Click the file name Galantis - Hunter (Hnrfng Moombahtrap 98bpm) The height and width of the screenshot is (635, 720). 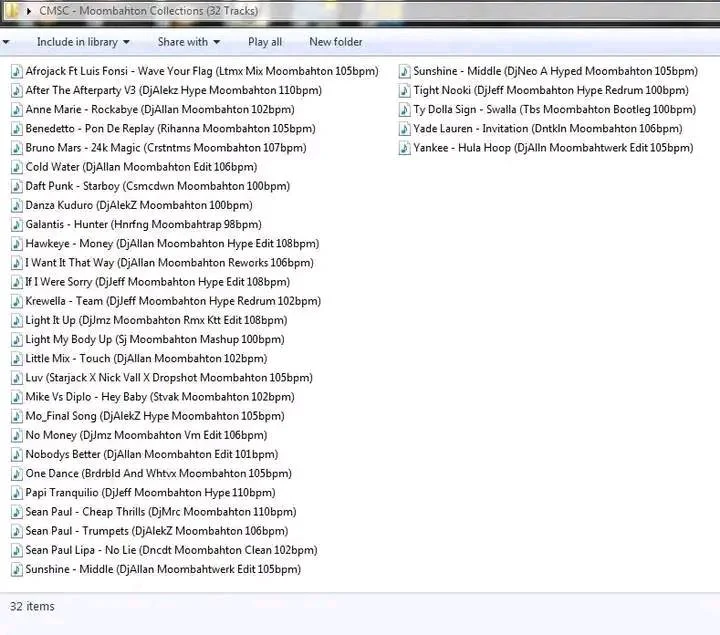click(x=143, y=225)
